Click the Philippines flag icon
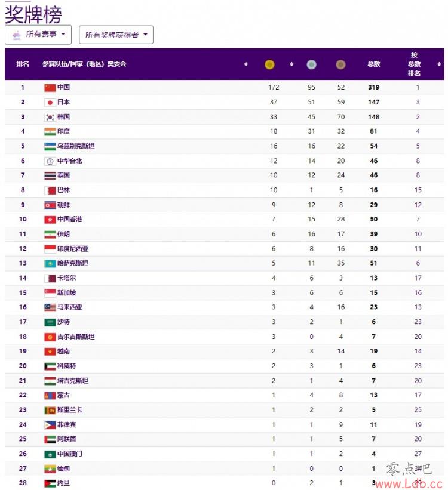This screenshot has height=490, width=448. (x=50, y=425)
